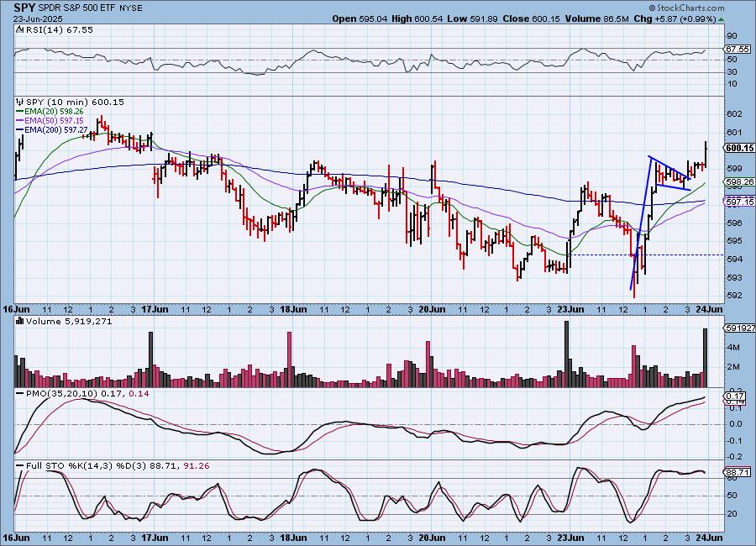Click the tallest volume bar at the 23Jun open
This screenshot has width=756, height=546.
pos(566,354)
